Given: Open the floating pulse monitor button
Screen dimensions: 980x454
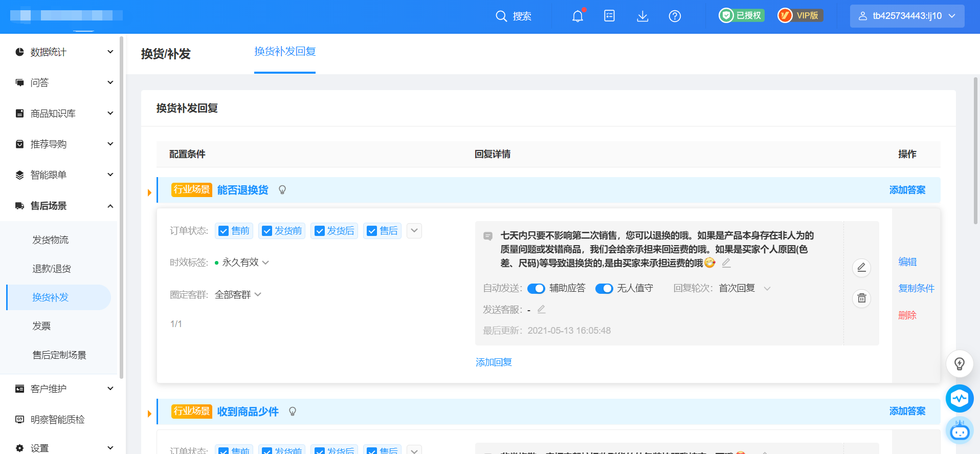Looking at the screenshot, I should [960, 398].
